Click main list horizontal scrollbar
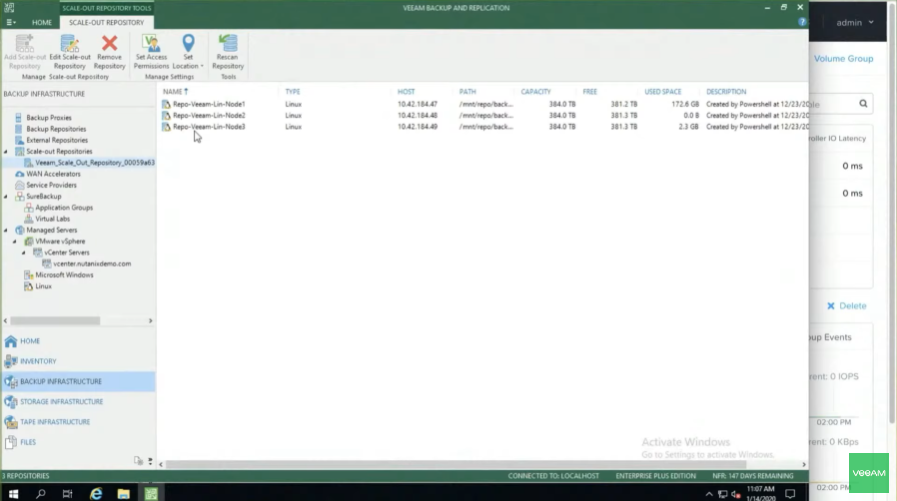 coord(455,464)
